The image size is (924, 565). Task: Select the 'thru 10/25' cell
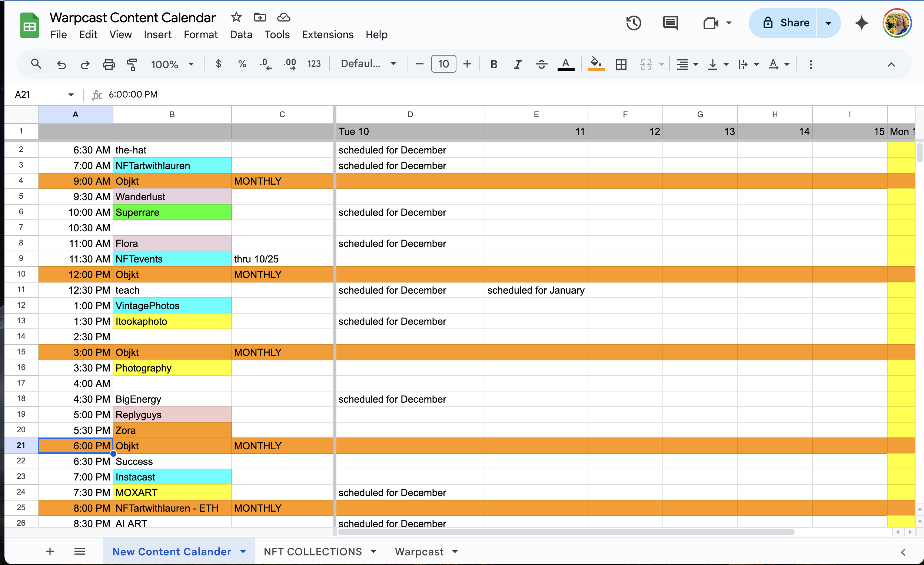click(x=282, y=259)
